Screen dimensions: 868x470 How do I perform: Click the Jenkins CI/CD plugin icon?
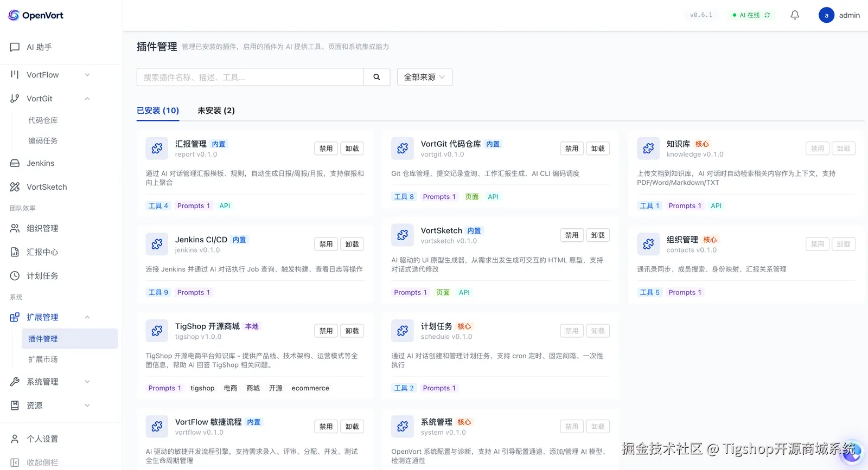tap(157, 244)
